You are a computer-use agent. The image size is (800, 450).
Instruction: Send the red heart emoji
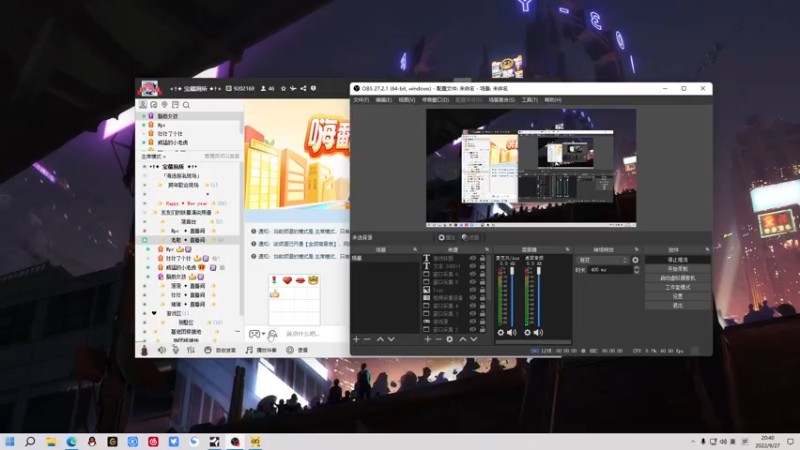tap(287, 280)
